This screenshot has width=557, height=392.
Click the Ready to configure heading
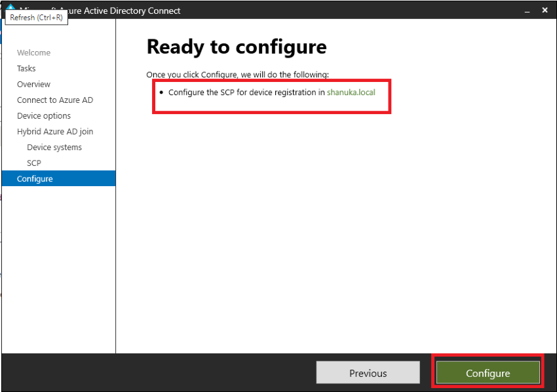pos(237,47)
